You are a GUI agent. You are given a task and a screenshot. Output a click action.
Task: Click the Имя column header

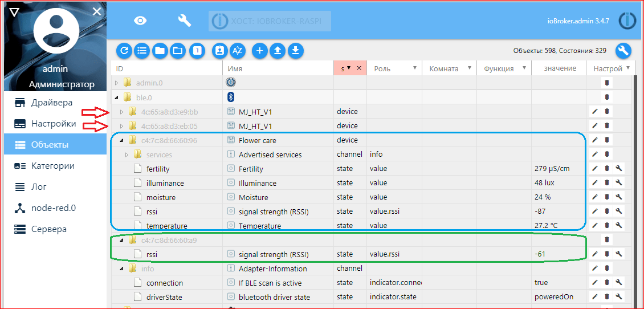pyautogui.click(x=278, y=68)
